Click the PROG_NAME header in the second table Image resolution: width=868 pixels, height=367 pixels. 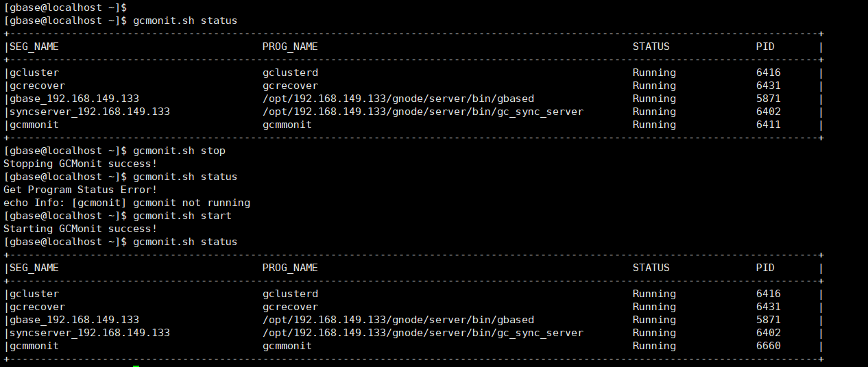[x=290, y=268]
